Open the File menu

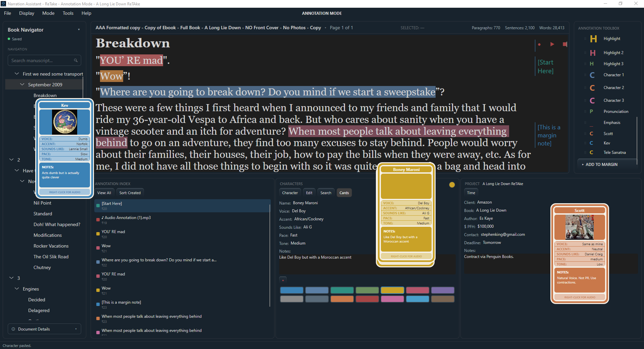(8, 13)
